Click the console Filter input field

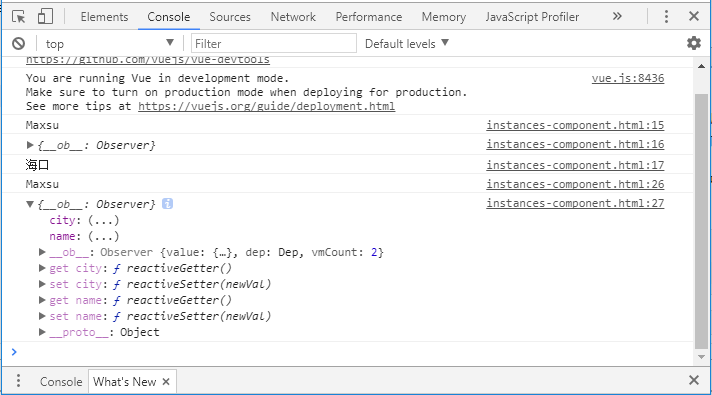point(274,44)
